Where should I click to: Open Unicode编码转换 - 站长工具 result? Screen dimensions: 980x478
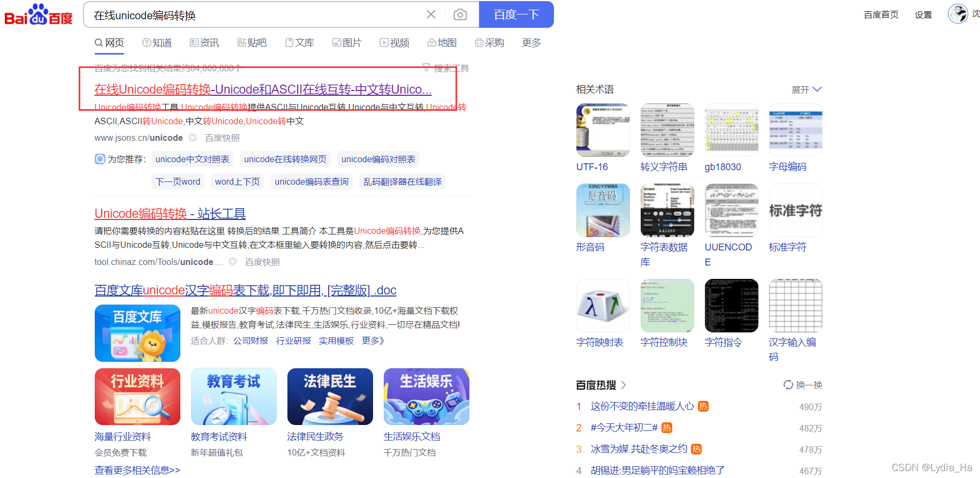pyautogui.click(x=170, y=214)
